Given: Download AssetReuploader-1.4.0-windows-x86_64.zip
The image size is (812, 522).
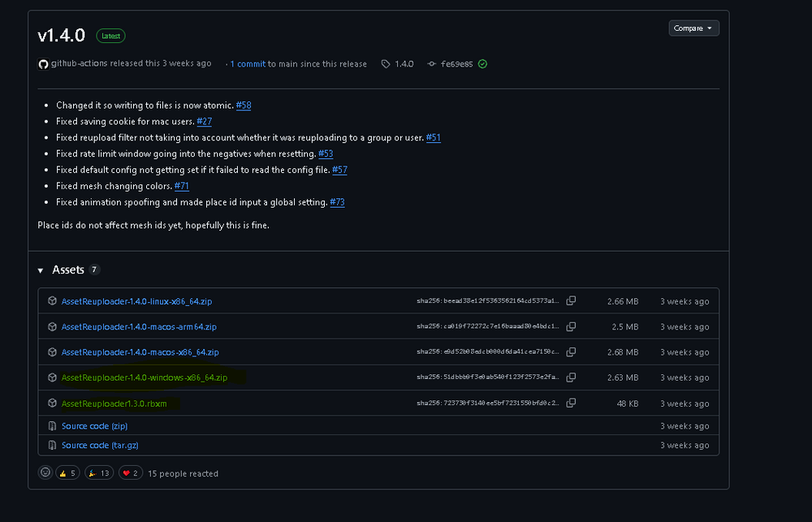Looking at the screenshot, I should (145, 377).
